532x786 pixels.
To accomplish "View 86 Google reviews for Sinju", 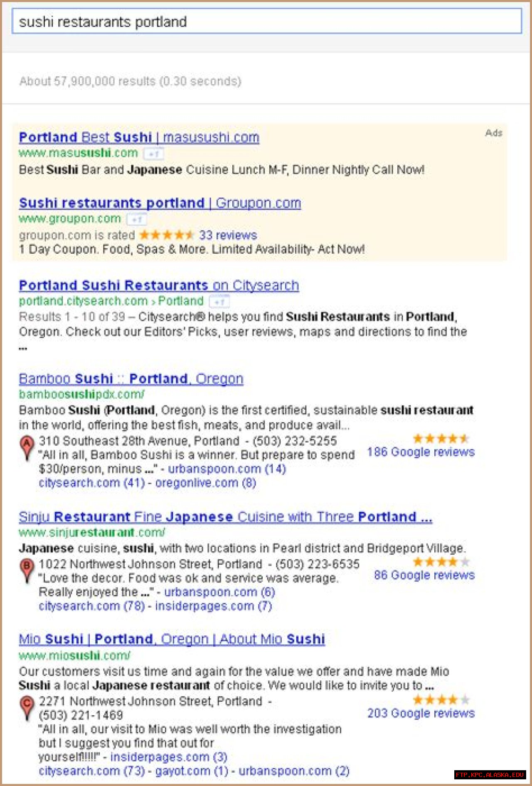I will click(424, 575).
